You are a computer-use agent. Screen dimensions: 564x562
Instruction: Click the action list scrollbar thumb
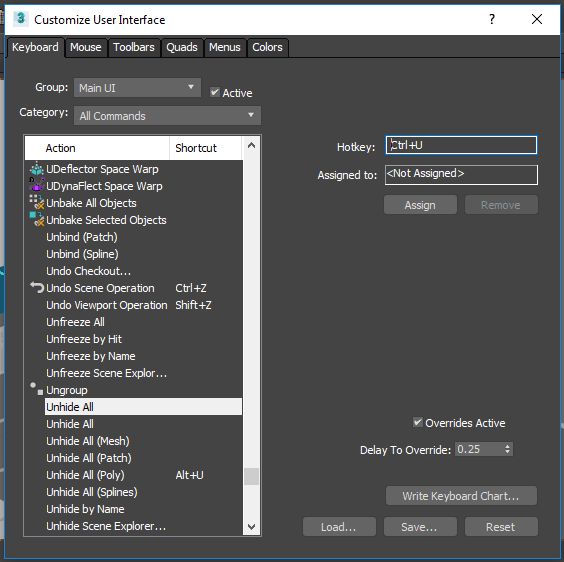coord(251,476)
